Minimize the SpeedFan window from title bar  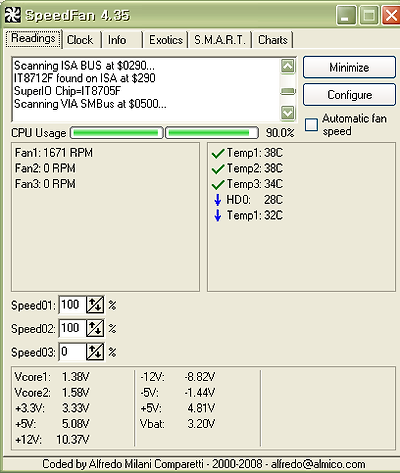coord(346,15)
